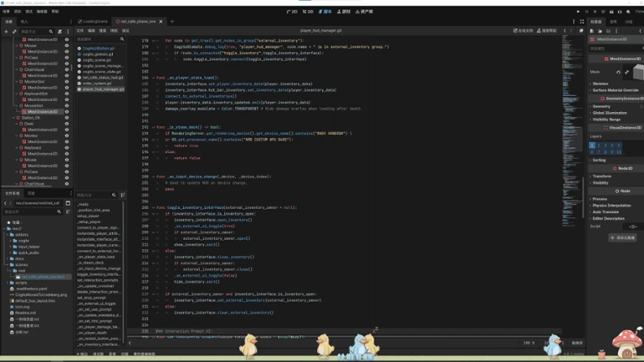The height and width of the screenshot is (362, 644).
Task: Expand the docs folder in FileSystem
Action: coord(8,258)
